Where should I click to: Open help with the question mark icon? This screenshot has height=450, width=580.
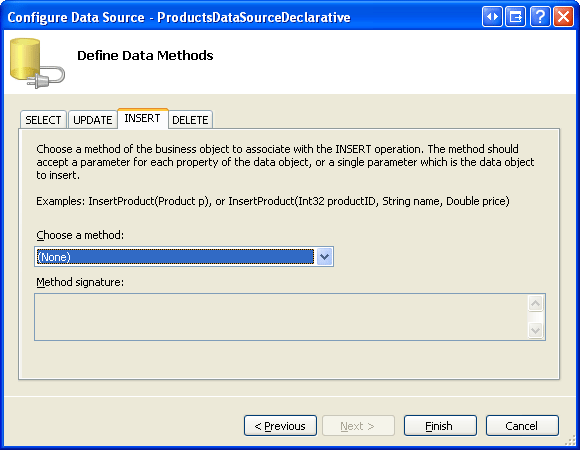coord(540,17)
